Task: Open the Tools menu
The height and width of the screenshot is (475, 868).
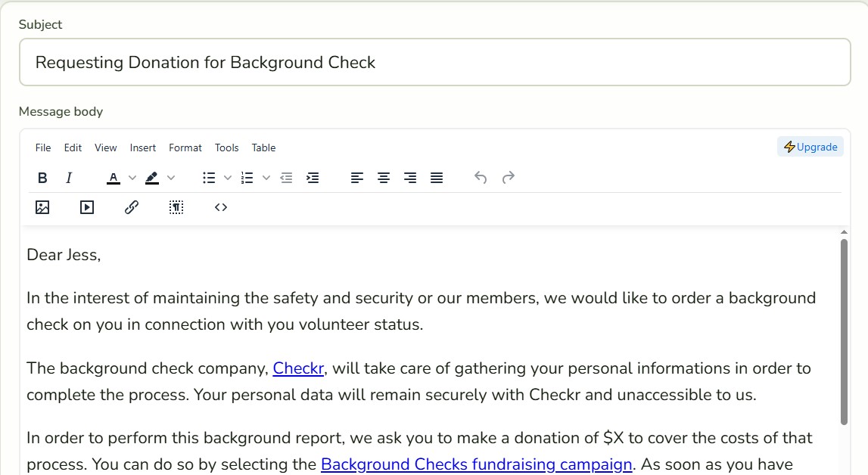Action: pos(227,147)
